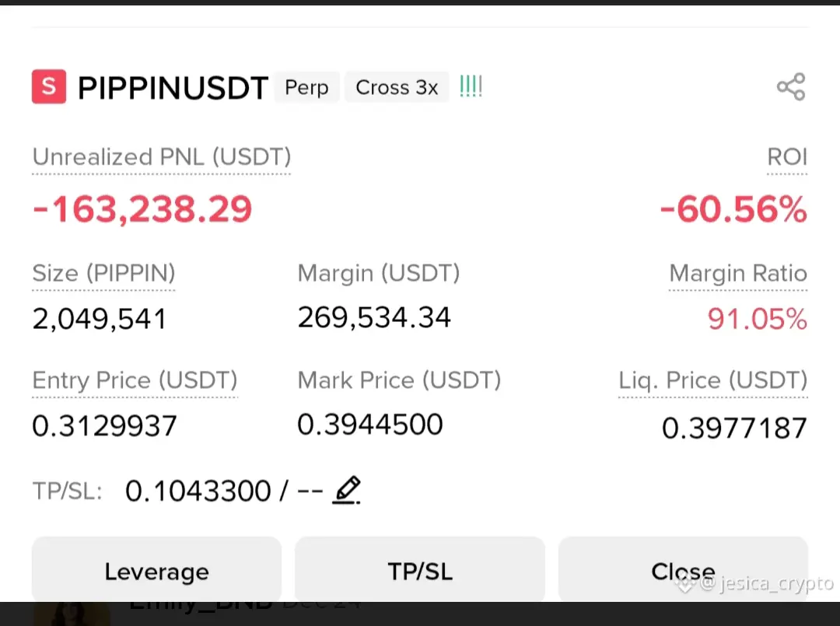
Task: Tap the Cross 3x margin mode tag
Action: (x=397, y=87)
